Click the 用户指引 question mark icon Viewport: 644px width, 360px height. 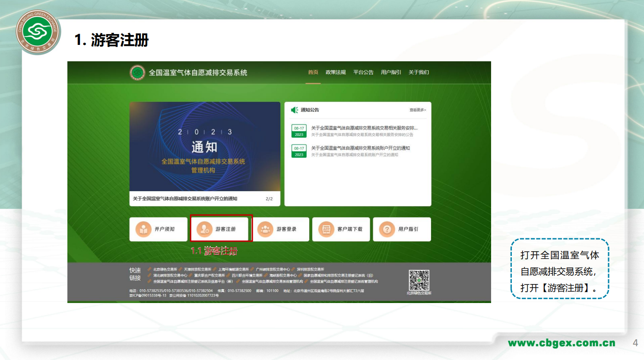387,229
